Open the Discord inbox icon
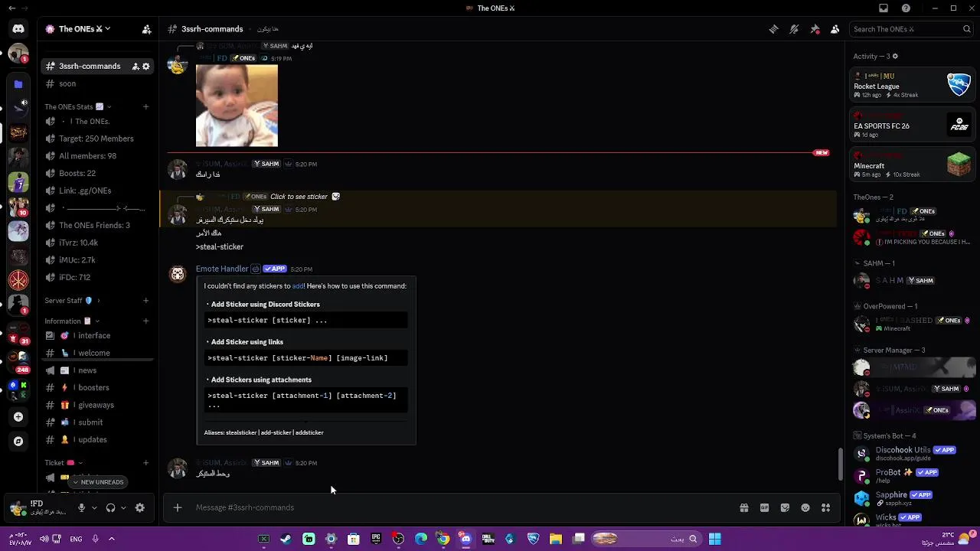 click(x=884, y=8)
